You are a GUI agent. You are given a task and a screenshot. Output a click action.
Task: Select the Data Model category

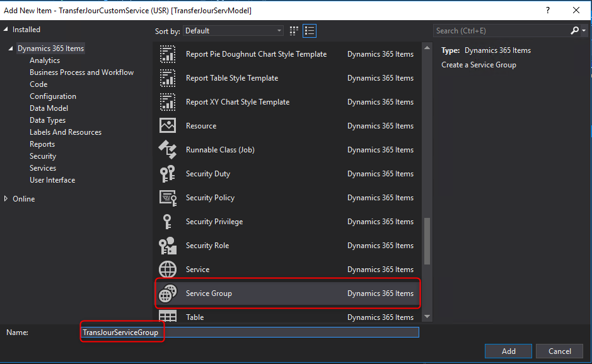pyautogui.click(x=49, y=108)
